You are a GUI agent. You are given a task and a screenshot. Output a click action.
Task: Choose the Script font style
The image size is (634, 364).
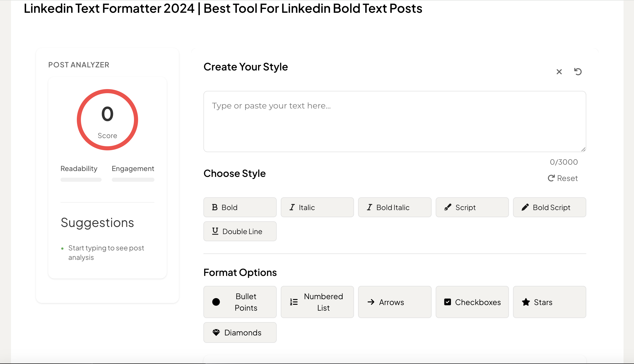(472, 207)
